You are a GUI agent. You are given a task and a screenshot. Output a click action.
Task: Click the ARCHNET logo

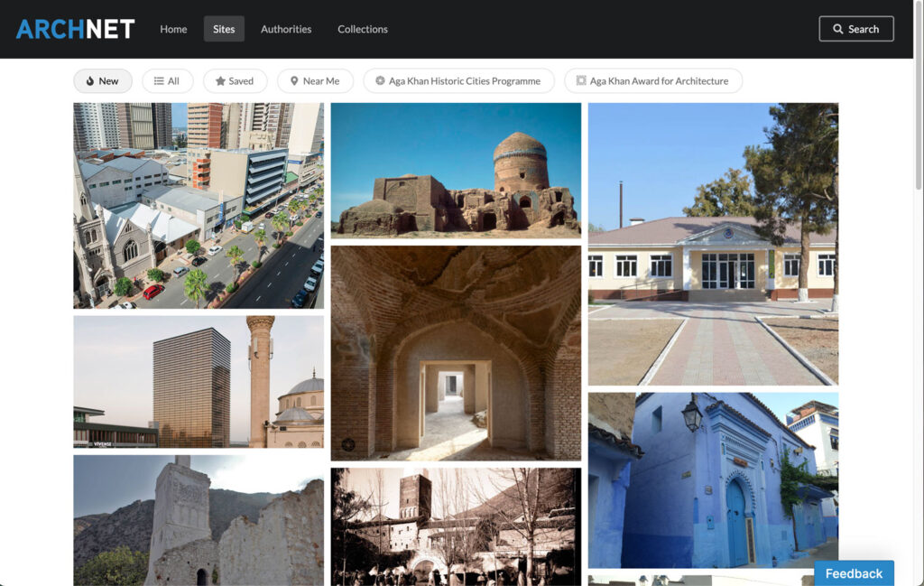point(76,28)
